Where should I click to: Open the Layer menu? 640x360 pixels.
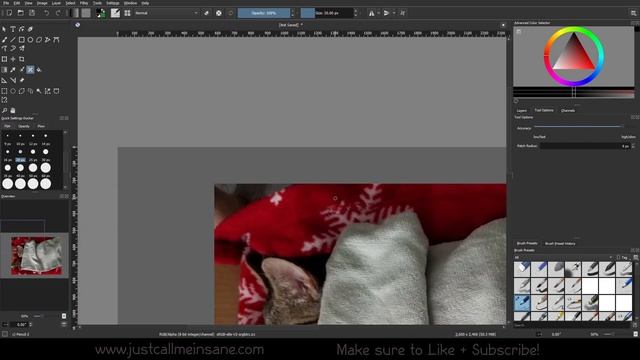[x=56, y=3]
